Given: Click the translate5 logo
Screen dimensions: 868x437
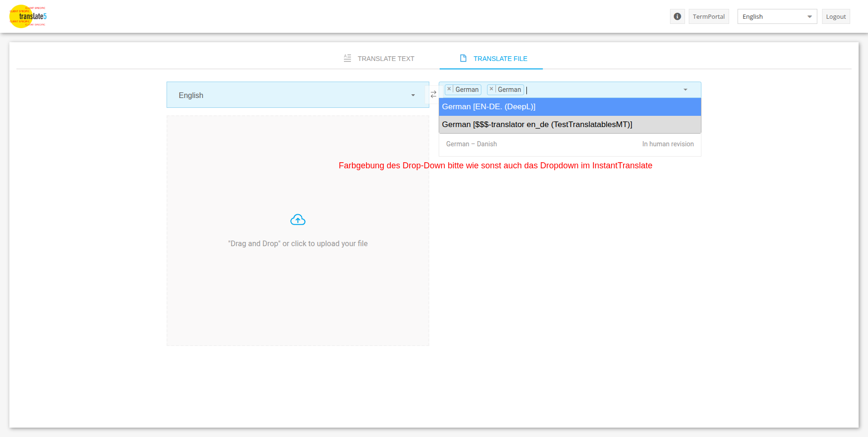Looking at the screenshot, I should click(x=28, y=16).
